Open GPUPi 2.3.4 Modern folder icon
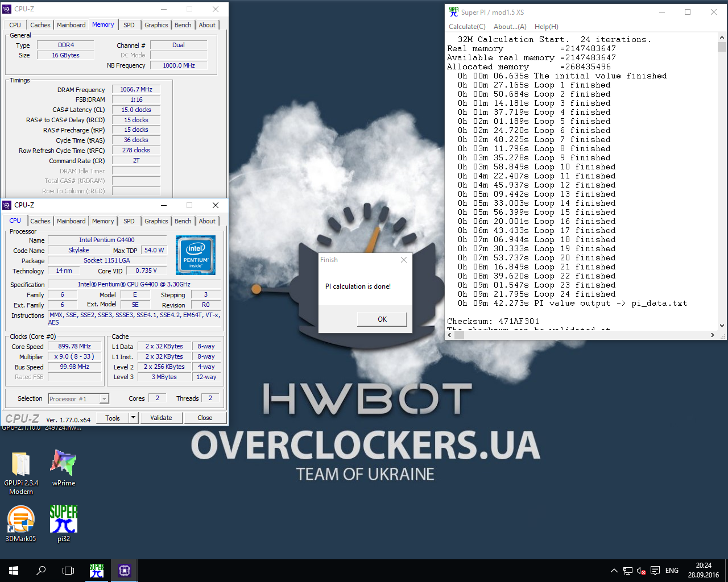The height and width of the screenshot is (582, 728). (21, 473)
